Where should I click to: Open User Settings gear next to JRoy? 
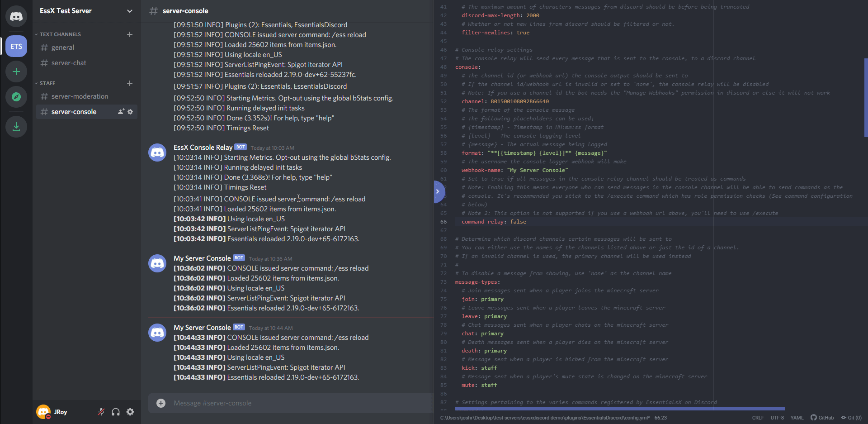coord(130,412)
